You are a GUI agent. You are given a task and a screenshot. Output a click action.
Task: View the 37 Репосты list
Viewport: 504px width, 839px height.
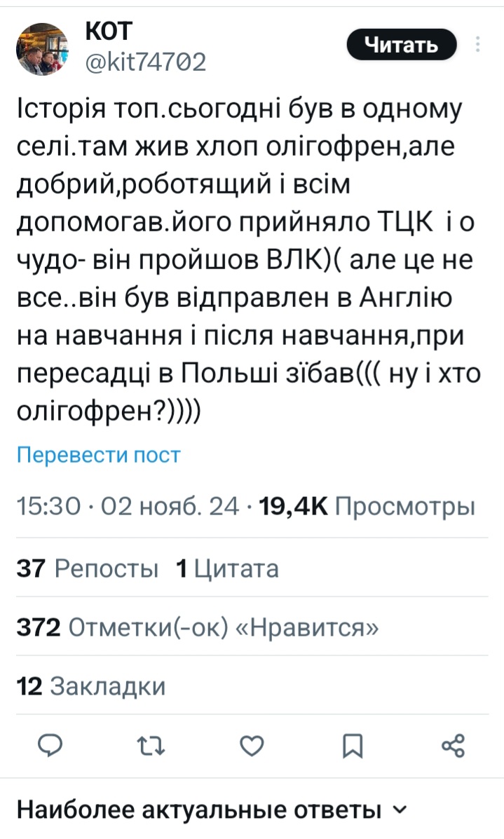87,568
